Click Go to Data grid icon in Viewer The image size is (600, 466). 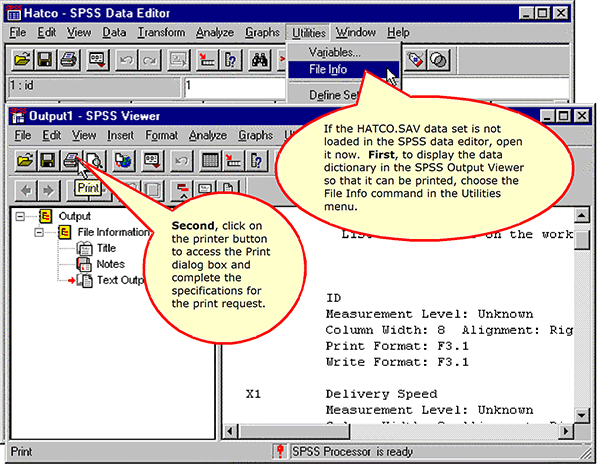pos(210,160)
